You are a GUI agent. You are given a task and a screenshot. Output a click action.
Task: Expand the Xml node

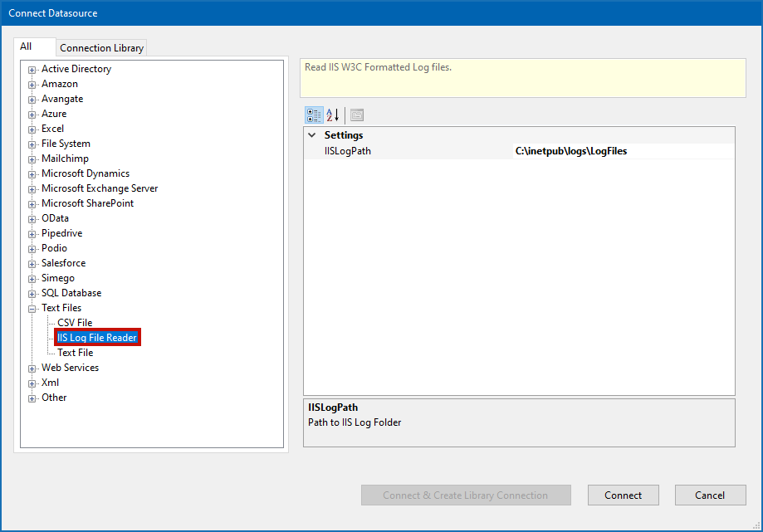click(x=32, y=383)
